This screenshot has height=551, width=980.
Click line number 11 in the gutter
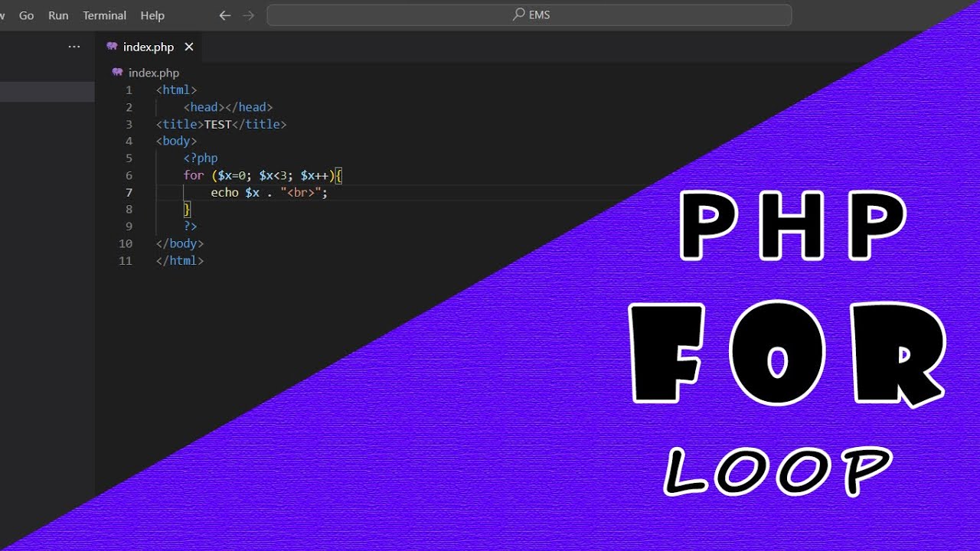click(126, 261)
